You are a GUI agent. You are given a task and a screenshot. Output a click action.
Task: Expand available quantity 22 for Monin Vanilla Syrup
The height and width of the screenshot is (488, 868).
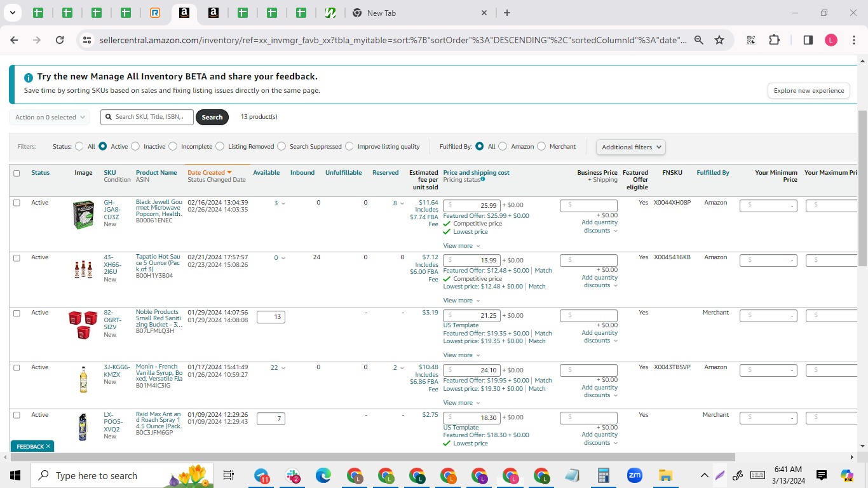(278, 368)
